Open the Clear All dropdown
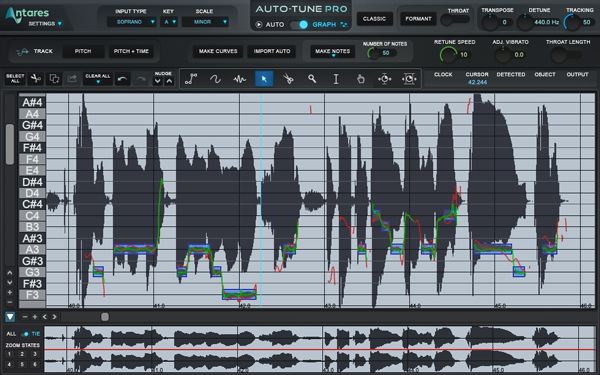Viewport: 600px width, 375px height. tap(98, 79)
